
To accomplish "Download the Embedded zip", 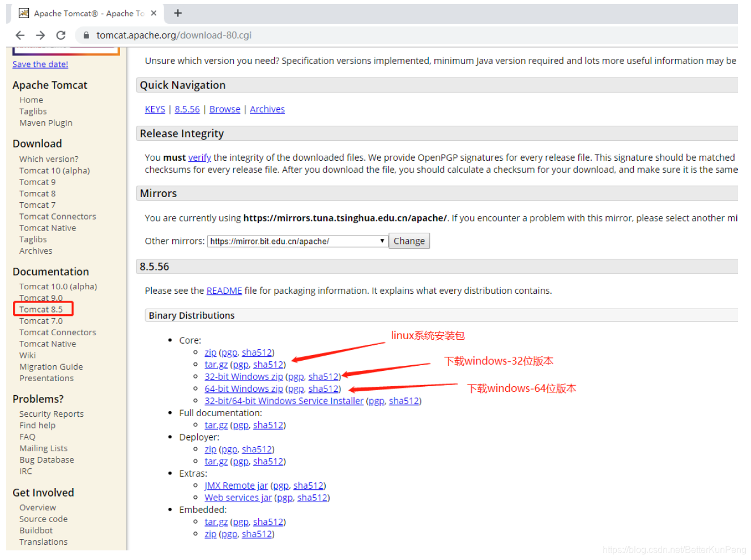I will click(211, 534).
